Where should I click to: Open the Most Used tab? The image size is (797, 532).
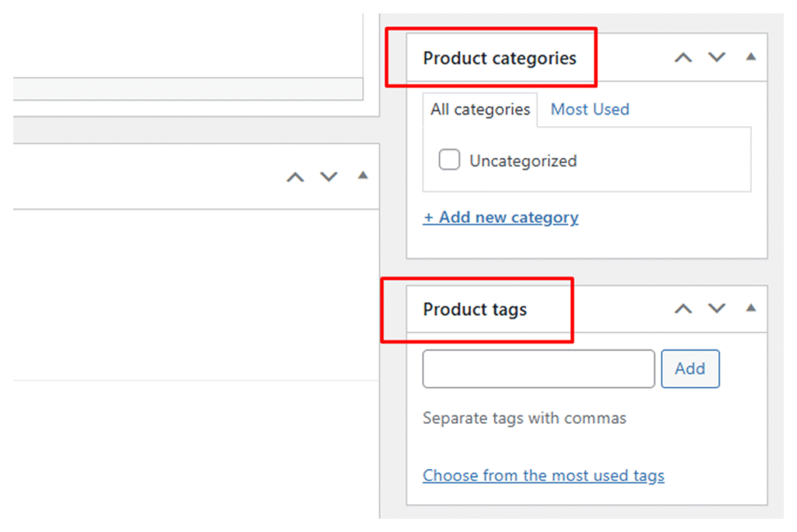(x=589, y=110)
